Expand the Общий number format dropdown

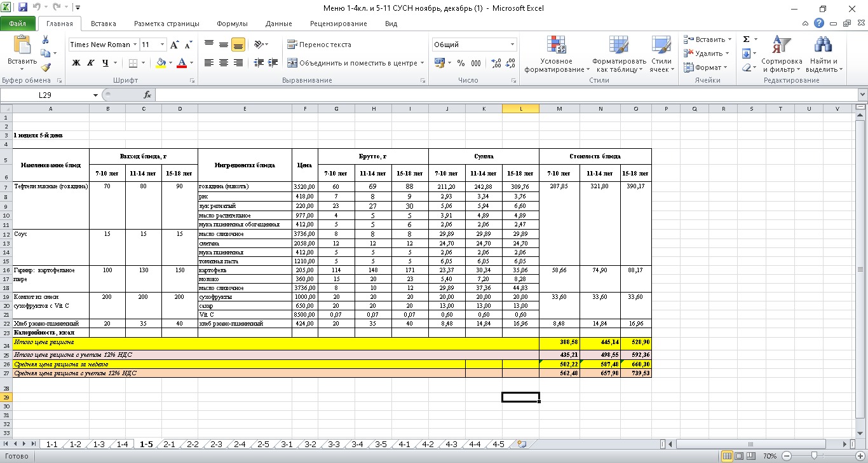click(x=513, y=45)
